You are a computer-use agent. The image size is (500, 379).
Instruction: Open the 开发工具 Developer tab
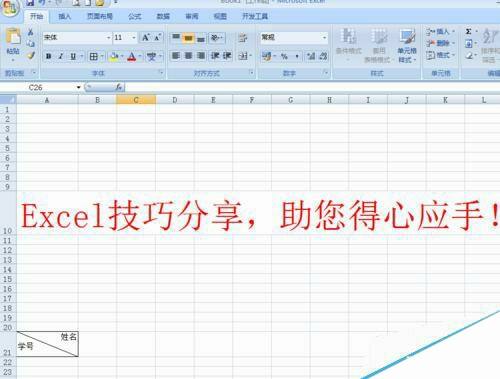255,16
